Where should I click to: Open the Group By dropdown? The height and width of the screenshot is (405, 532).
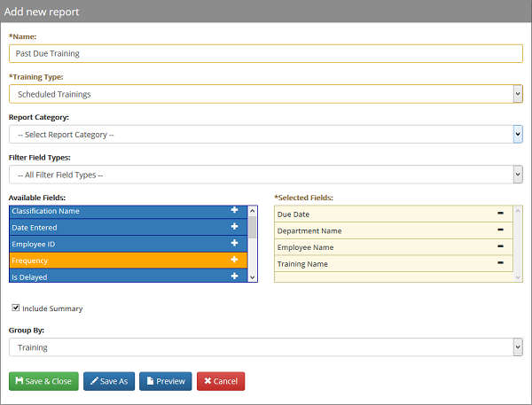[265, 347]
